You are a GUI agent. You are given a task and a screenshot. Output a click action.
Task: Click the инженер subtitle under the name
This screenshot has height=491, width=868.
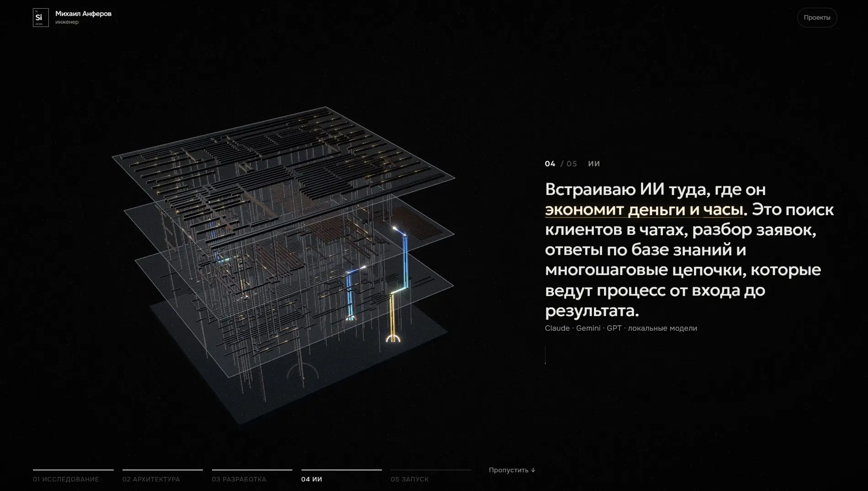click(67, 22)
